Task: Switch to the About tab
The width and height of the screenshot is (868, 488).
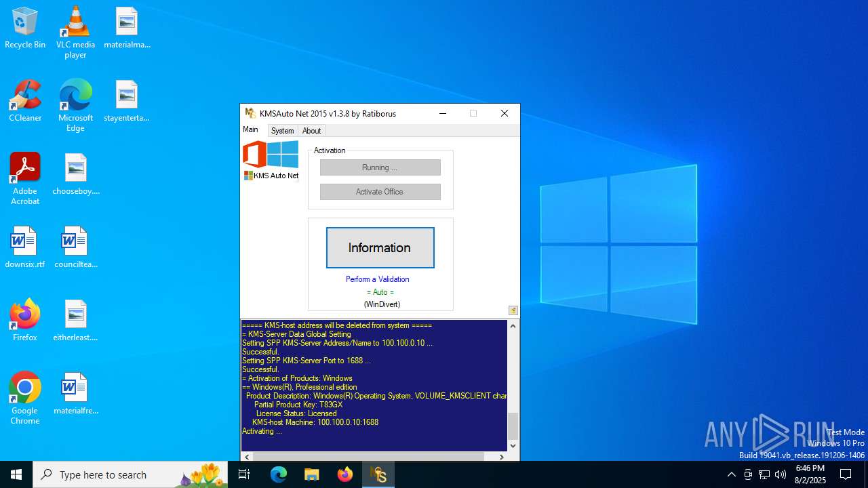Action: click(x=311, y=131)
